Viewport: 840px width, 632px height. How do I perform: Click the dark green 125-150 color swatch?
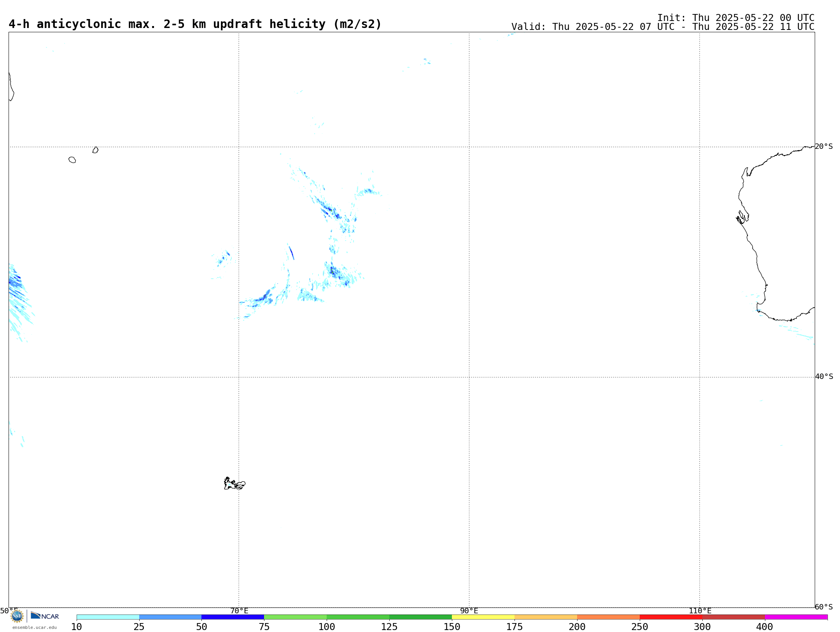click(421, 617)
